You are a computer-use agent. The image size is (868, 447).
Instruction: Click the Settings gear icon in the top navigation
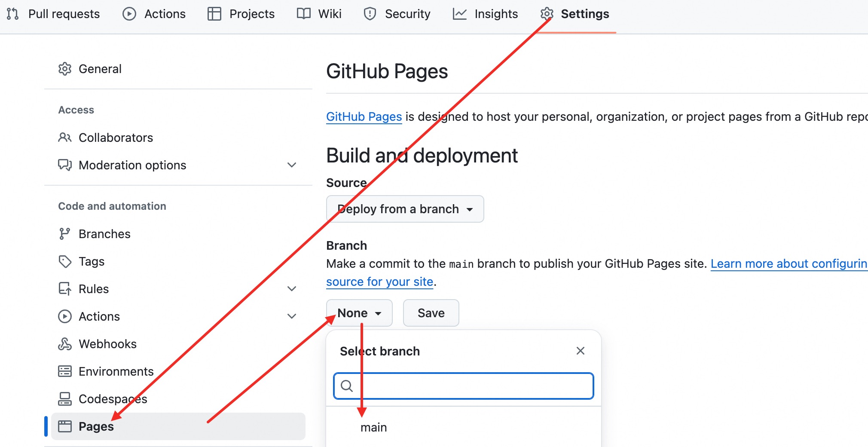pos(547,14)
